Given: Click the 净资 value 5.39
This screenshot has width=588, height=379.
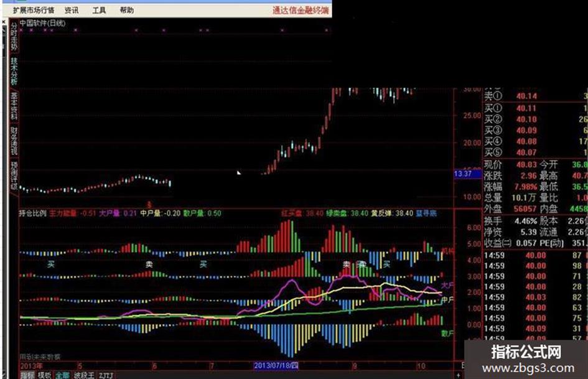Looking at the screenshot, I should (x=529, y=232).
